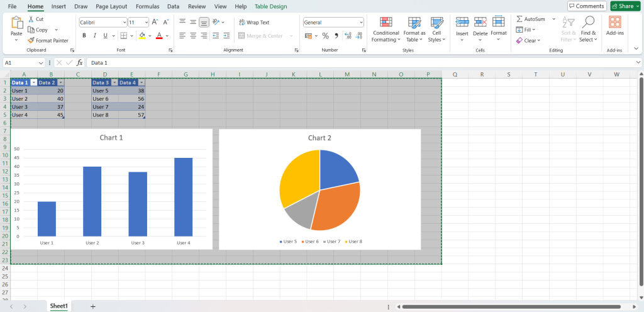Click the Paste clipboard icon

pyautogui.click(x=17, y=23)
